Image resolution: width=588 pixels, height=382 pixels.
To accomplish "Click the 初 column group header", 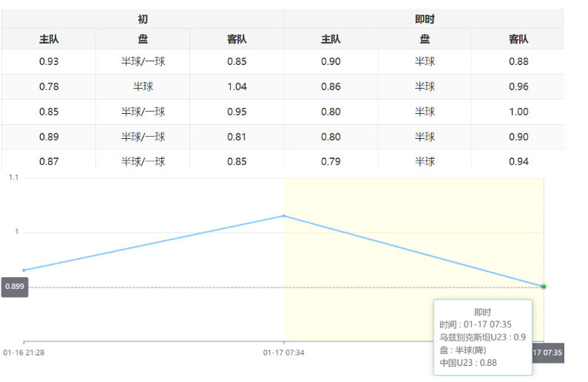I will coord(143,19).
